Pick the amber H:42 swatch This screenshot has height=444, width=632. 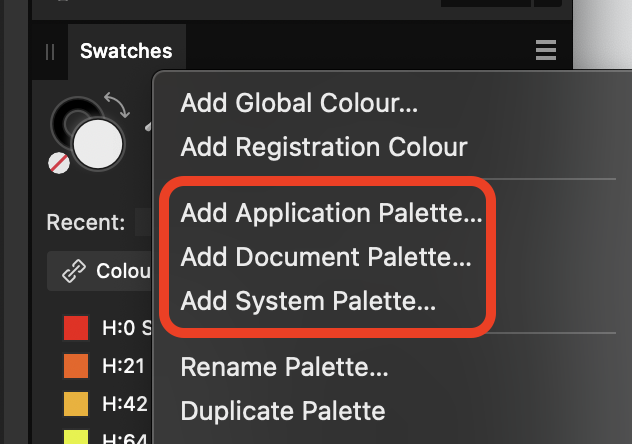click(x=76, y=404)
